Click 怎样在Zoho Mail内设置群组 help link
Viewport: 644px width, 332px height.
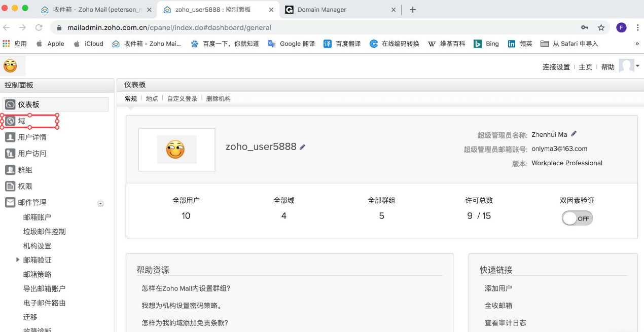pyautogui.click(x=186, y=288)
